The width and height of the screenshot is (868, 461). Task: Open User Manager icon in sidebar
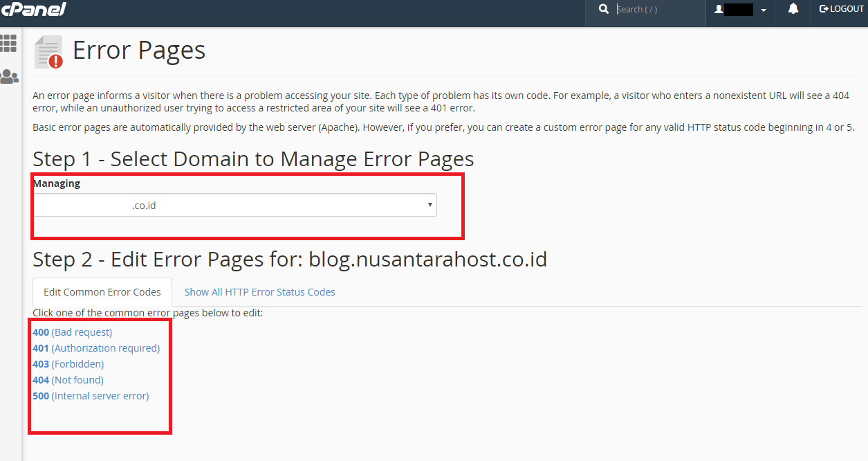(9, 76)
